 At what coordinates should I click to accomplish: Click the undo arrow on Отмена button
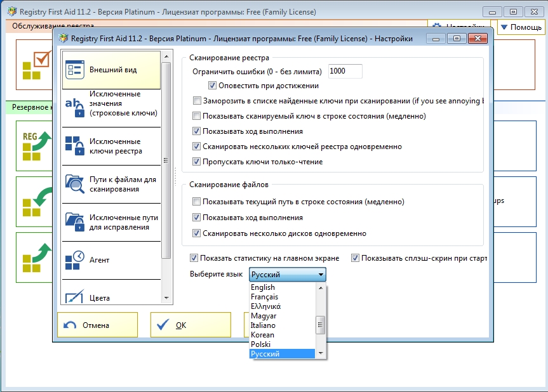(70, 325)
